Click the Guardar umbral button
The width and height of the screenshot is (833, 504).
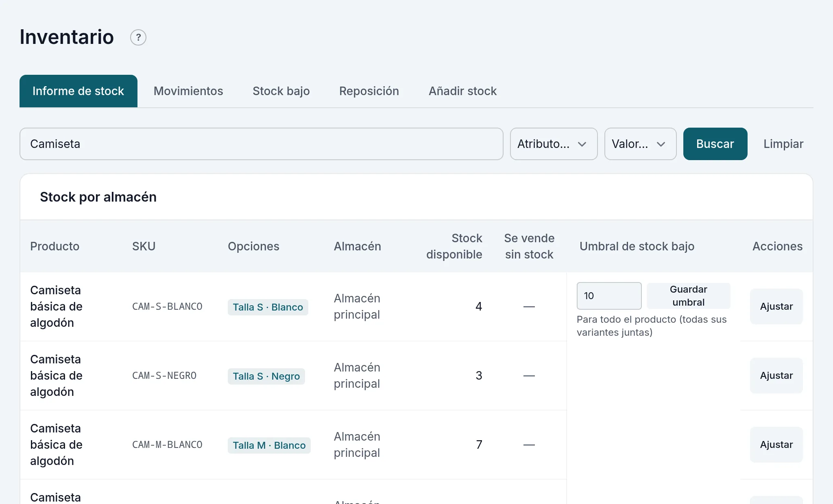[689, 296]
